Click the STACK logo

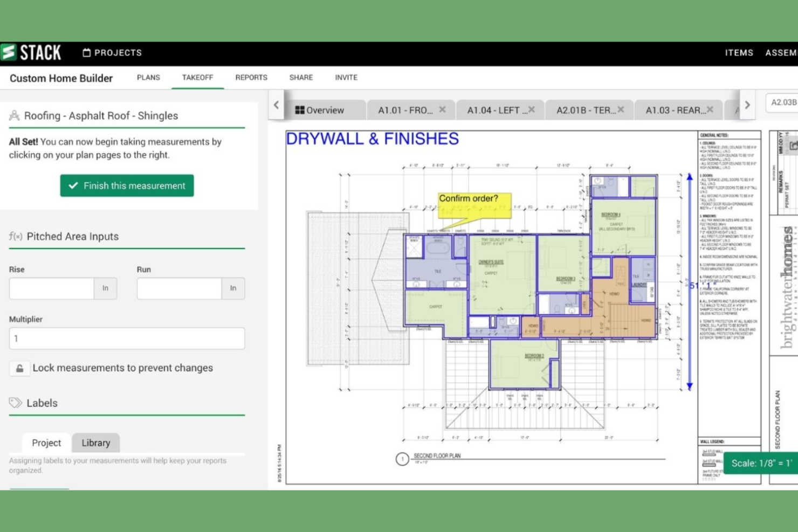click(x=31, y=52)
